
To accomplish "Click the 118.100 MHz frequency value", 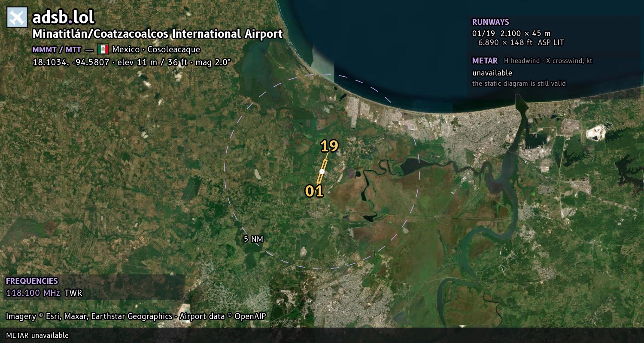I will point(33,293).
